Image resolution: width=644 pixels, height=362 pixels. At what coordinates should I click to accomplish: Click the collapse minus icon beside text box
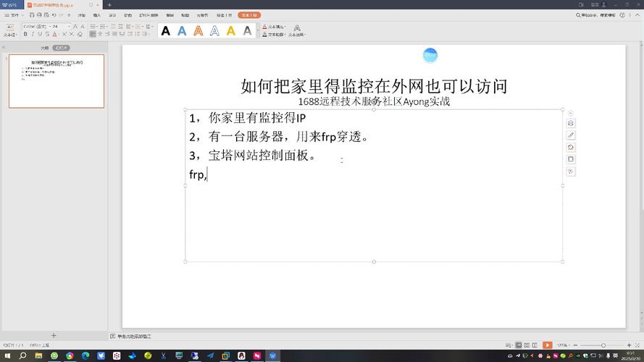click(x=571, y=113)
